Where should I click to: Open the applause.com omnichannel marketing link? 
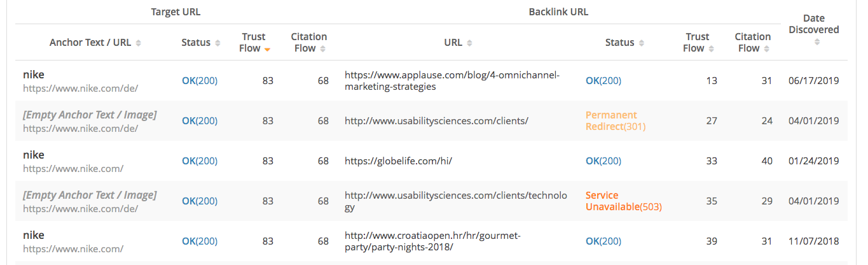(452, 81)
